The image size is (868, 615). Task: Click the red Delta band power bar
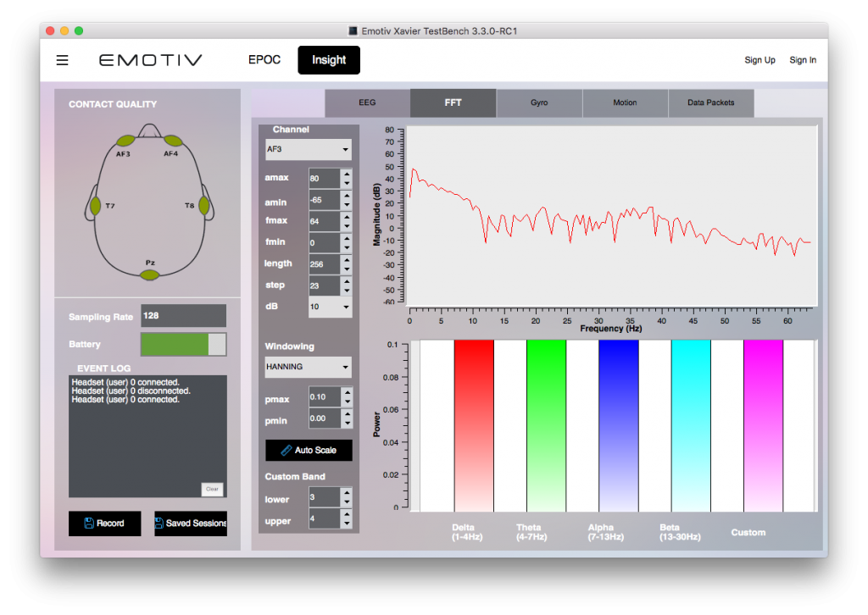tap(473, 424)
